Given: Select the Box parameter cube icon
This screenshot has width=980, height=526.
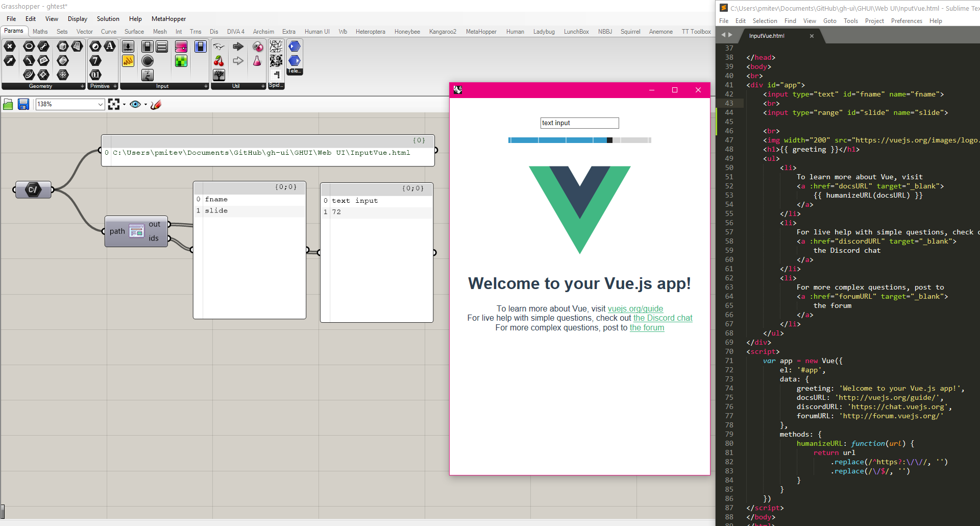Looking at the screenshot, I should point(63,46).
